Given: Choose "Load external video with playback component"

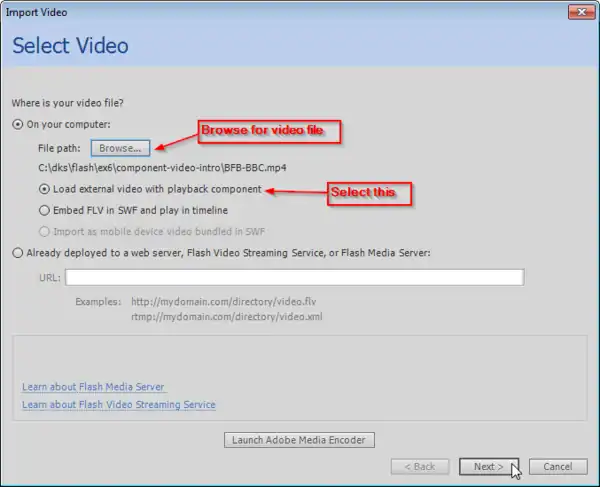Looking at the screenshot, I should pos(44,188).
